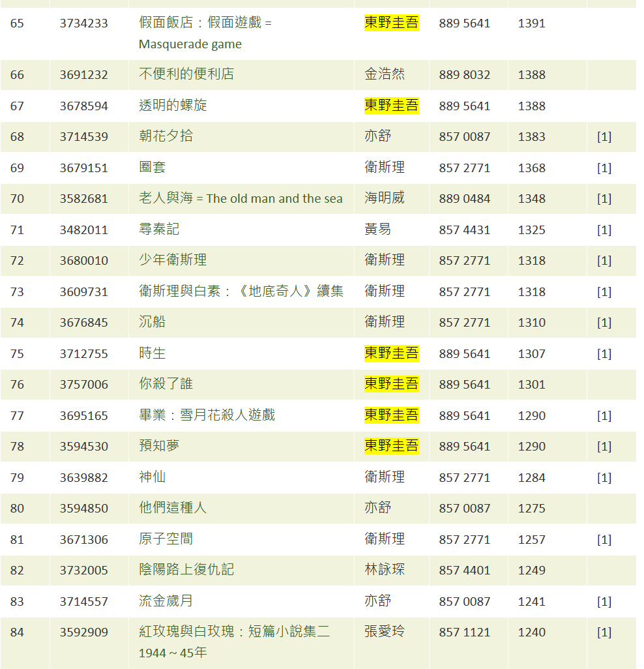Select record number 3732005
This screenshot has height=669, width=644.
click(x=83, y=570)
